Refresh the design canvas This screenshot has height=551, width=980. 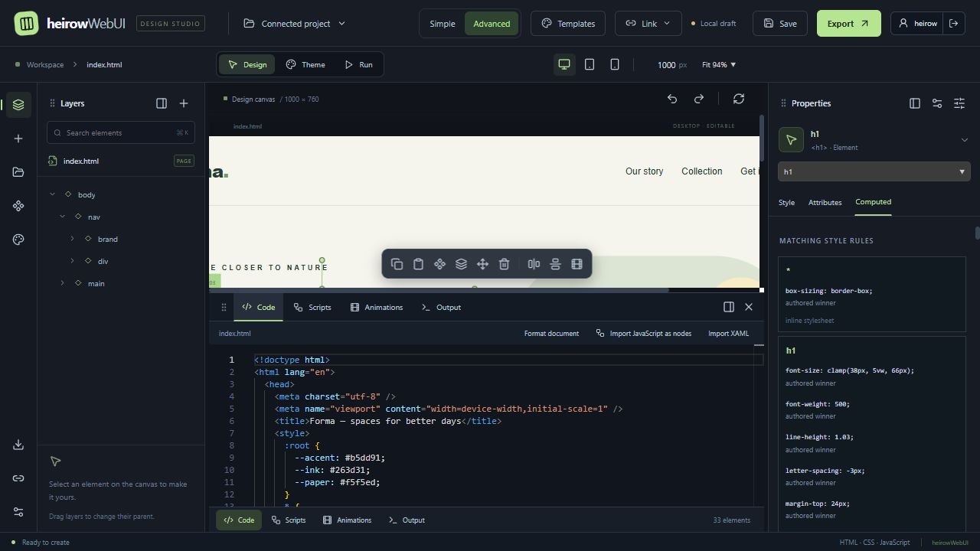pos(739,99)
